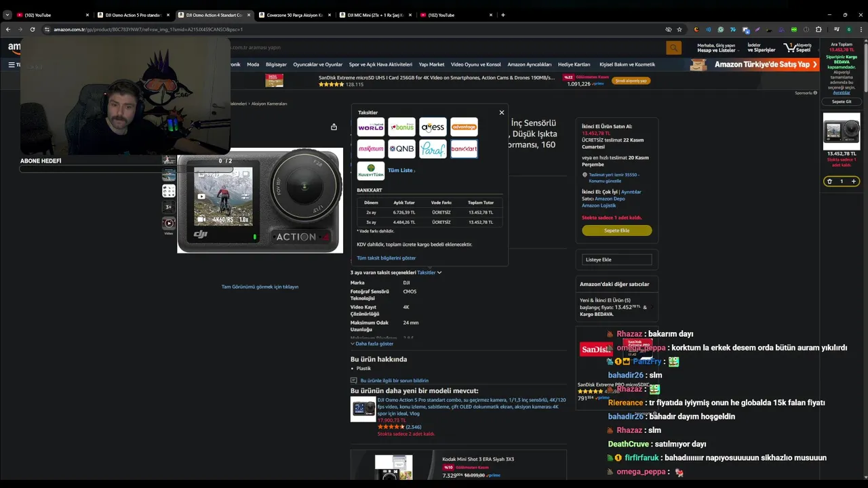Select the World card logo
Screen dimensions: 868x488
[371, 127]
